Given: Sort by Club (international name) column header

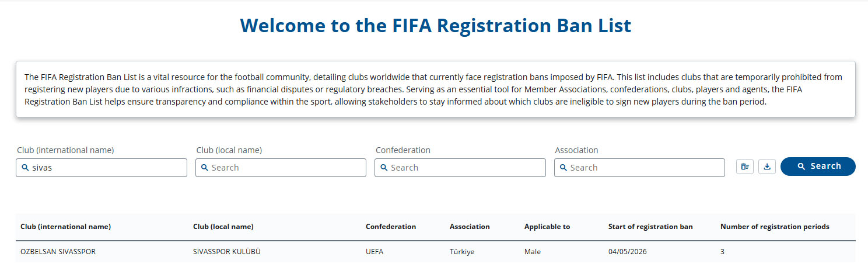Looking at the screenshot, I should pos(65,227).
